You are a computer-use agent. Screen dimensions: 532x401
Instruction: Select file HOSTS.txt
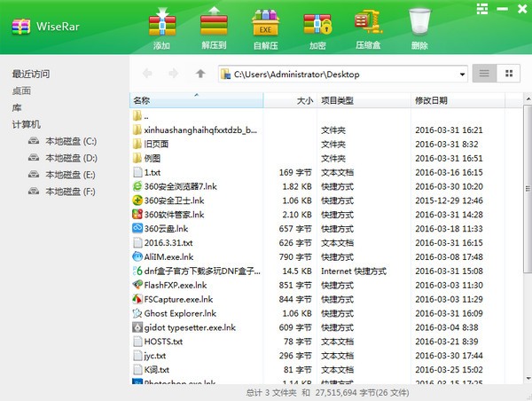[x=325, y=342]
